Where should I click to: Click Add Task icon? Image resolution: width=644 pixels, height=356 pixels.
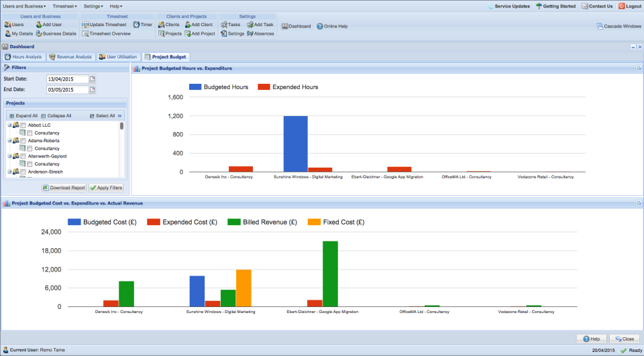tap(260, 25)
